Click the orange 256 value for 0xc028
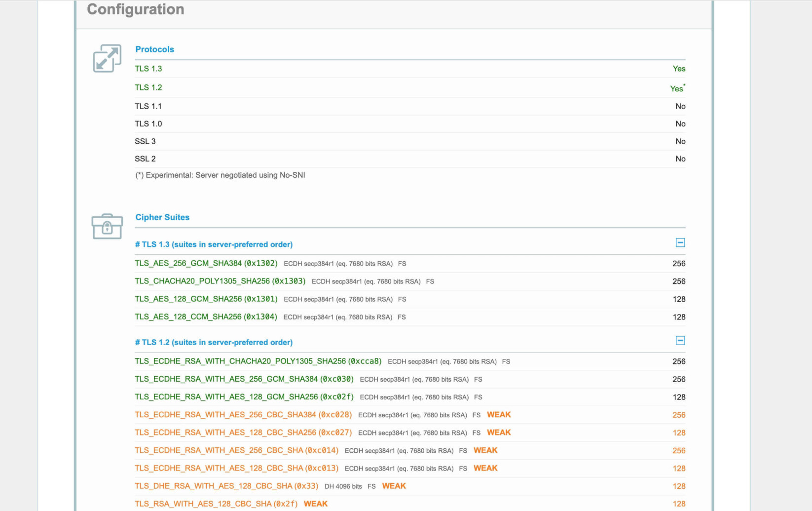 (x=679, y=415)
